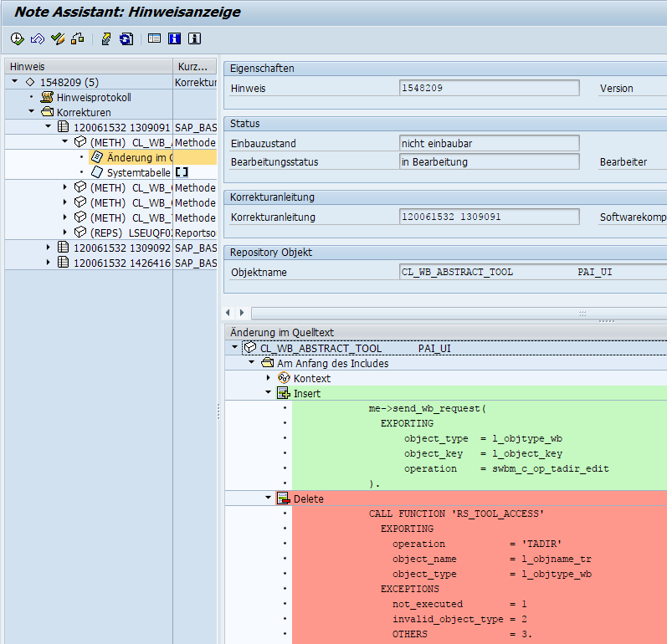667x644 pixels.
Task: Collapse the Insert code block
Action: 268,392
